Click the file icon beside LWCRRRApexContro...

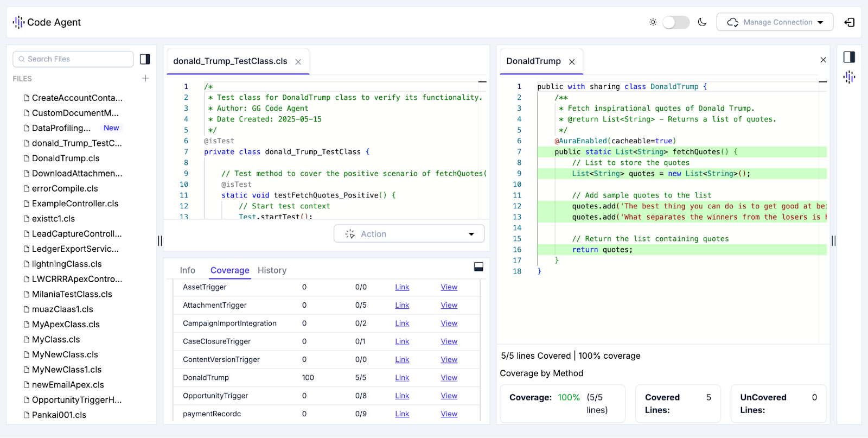click(x=27, y=279)
